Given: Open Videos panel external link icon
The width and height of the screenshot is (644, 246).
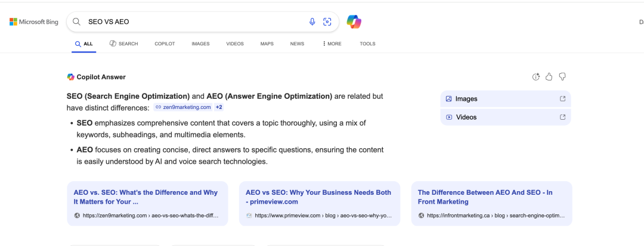Looking at the screenshot, I should (562, 117).
